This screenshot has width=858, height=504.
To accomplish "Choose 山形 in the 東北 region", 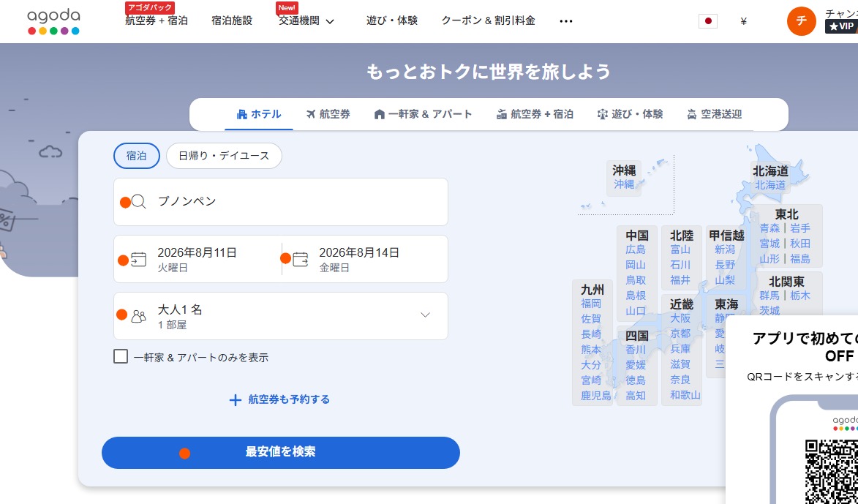I will point(769,259).
